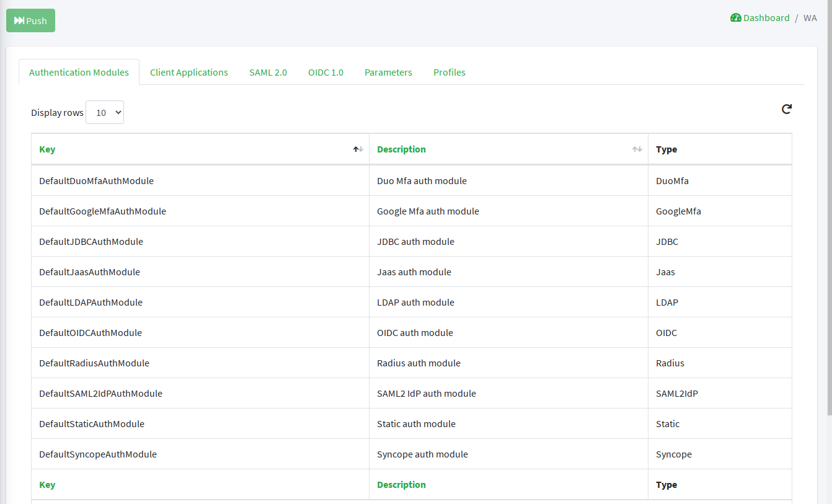The height and width of the screenshot is (504, 832).
Task: Click the Key column sort arrows
Action: coord(358,149)
